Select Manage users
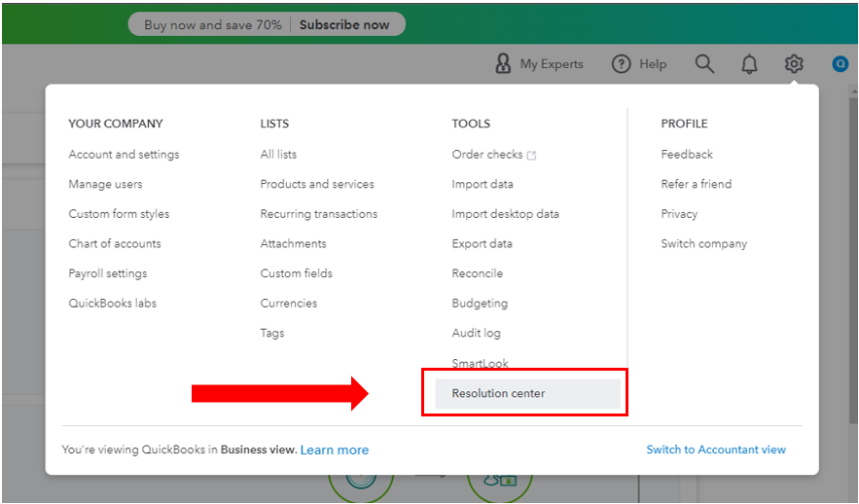The height and width of the screenshot is (504, 859). [105, 184]
